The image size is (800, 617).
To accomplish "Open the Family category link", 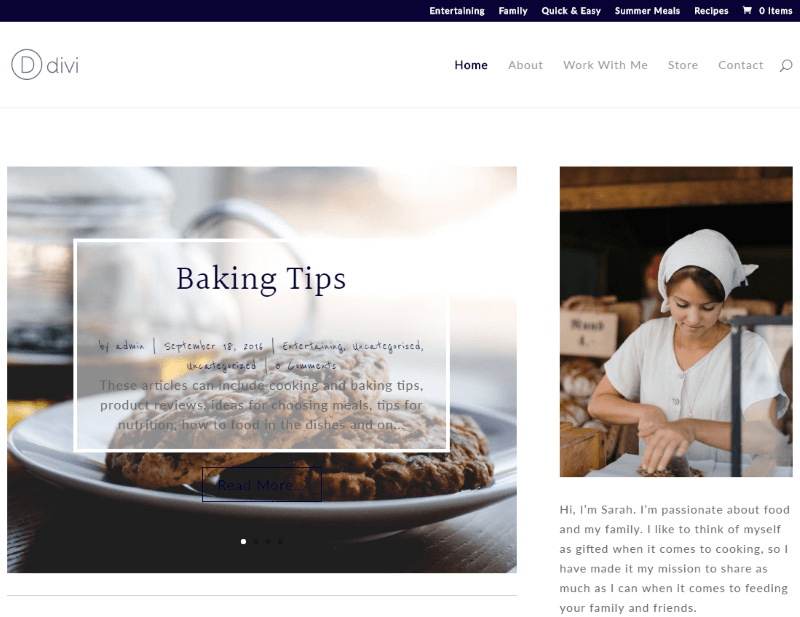I will [x=513, y=11].
